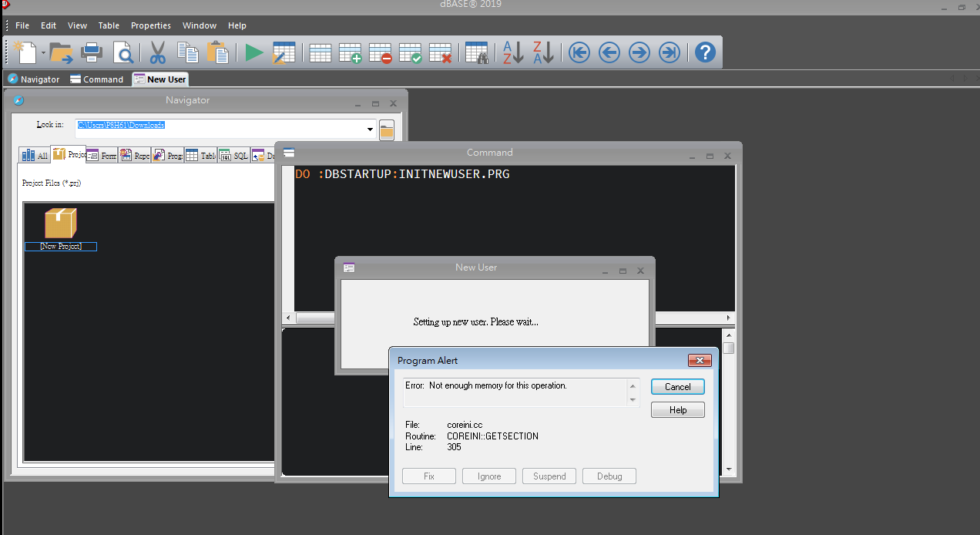Click the Command window horizontal scrollbar right arrow
Viewport: 980px width, 535px height.
click(x=729, y=318)
